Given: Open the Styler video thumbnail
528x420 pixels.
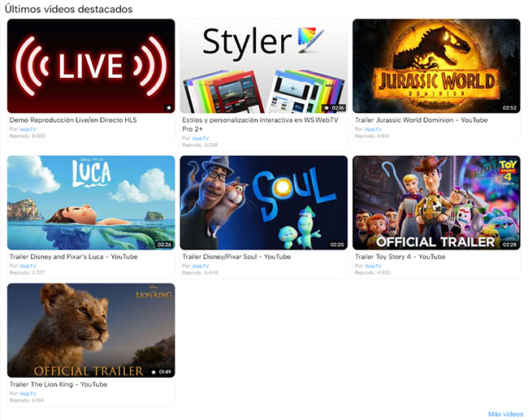Looking at the screenshot, I should coord(264,66).
